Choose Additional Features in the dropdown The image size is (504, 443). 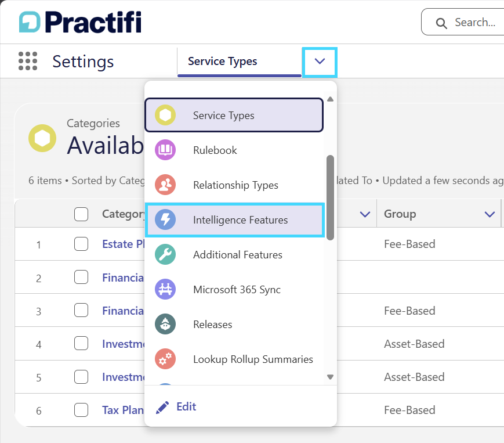coord(234,255)
